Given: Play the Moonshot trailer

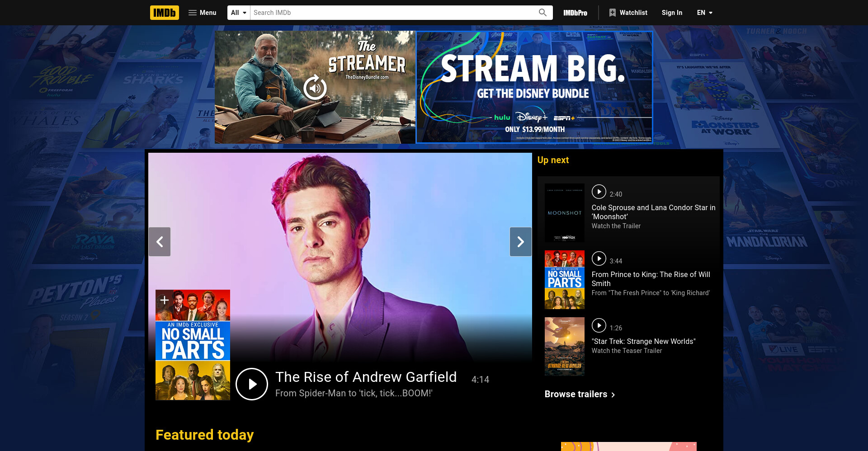Looking at the screenshot, I should [x=599, y=192].
